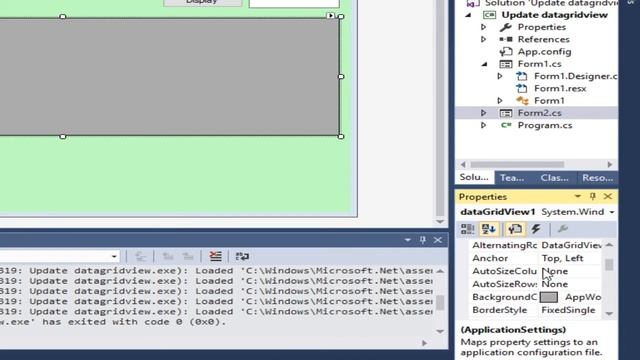640x360 pixels.
Task: Click designer vertical scroll down arrow
Action: (x=440, y=222)
